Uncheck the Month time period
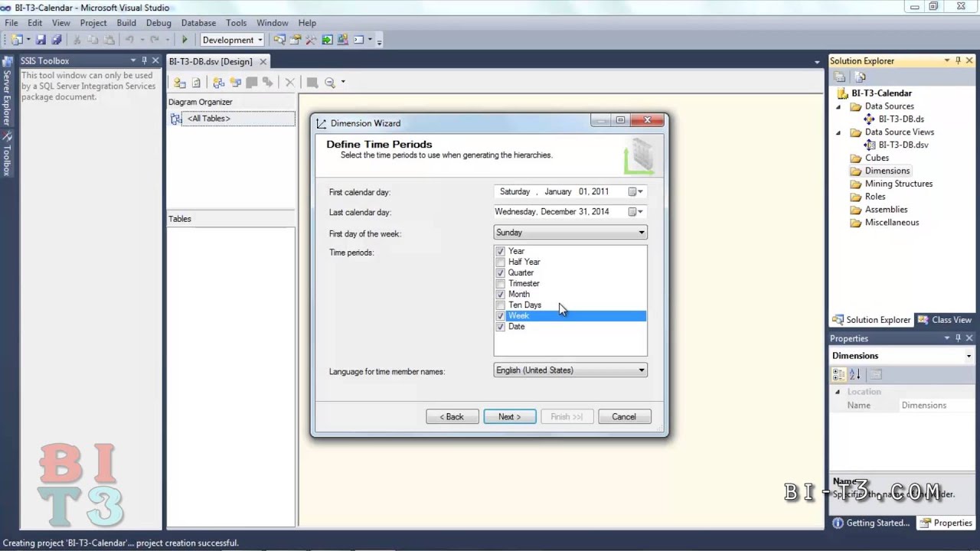 (501, 294)
